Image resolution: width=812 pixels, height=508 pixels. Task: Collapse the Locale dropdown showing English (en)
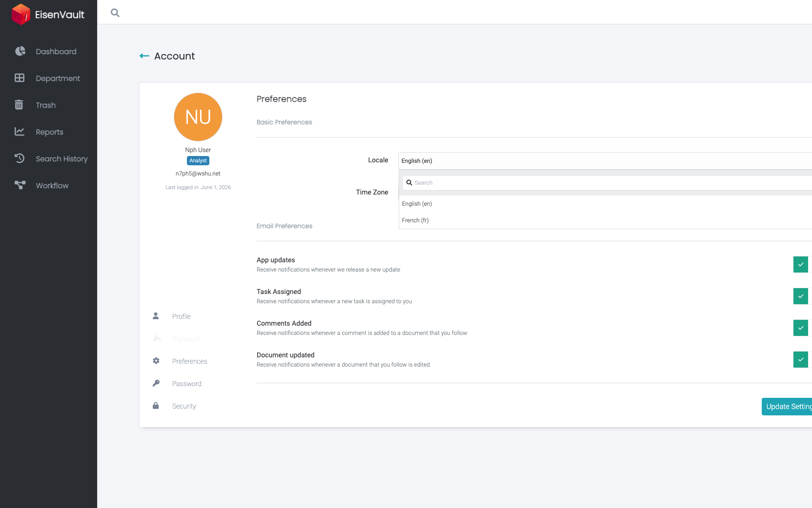point(605,161)
